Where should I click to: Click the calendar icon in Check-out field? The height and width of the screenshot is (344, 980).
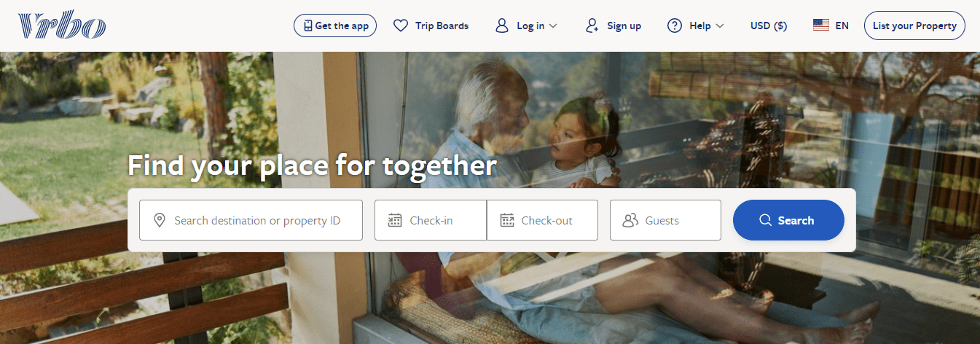[507, 220]
